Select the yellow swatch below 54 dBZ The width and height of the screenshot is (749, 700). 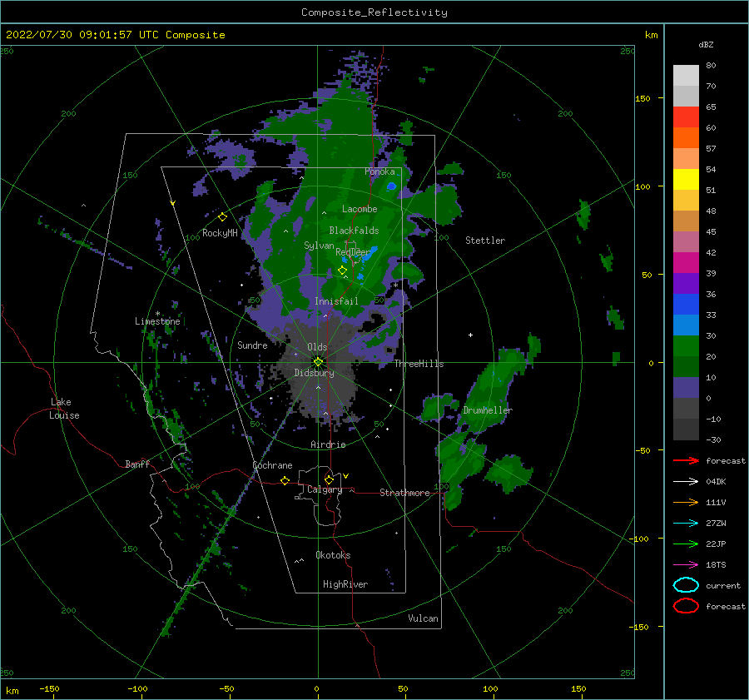pyautogui.click(x=686, y=180)
